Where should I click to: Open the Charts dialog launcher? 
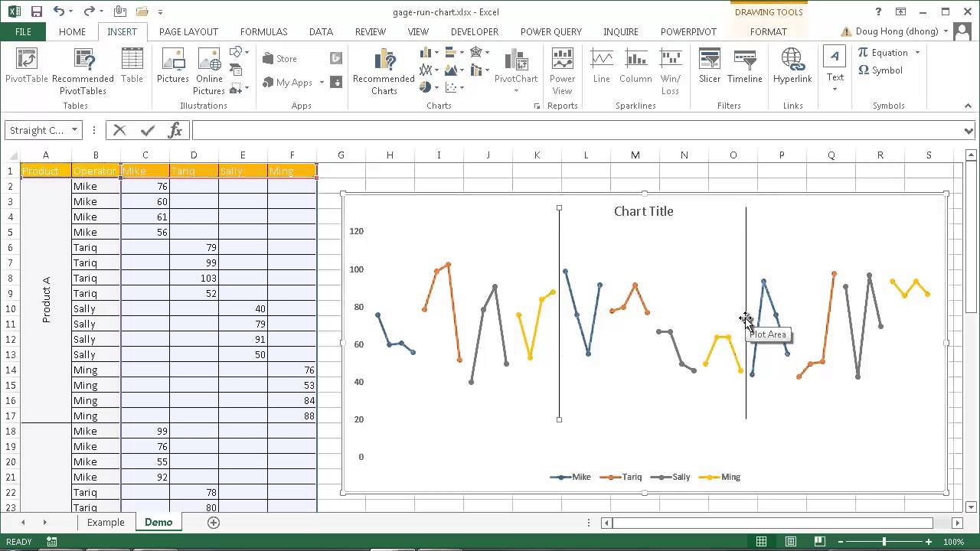coord(537,106)
